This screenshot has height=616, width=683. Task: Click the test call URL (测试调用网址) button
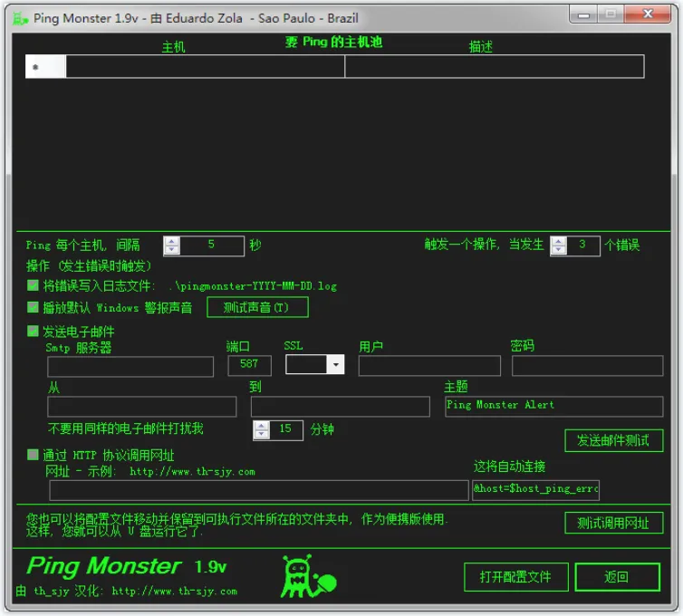click(613, 523)
